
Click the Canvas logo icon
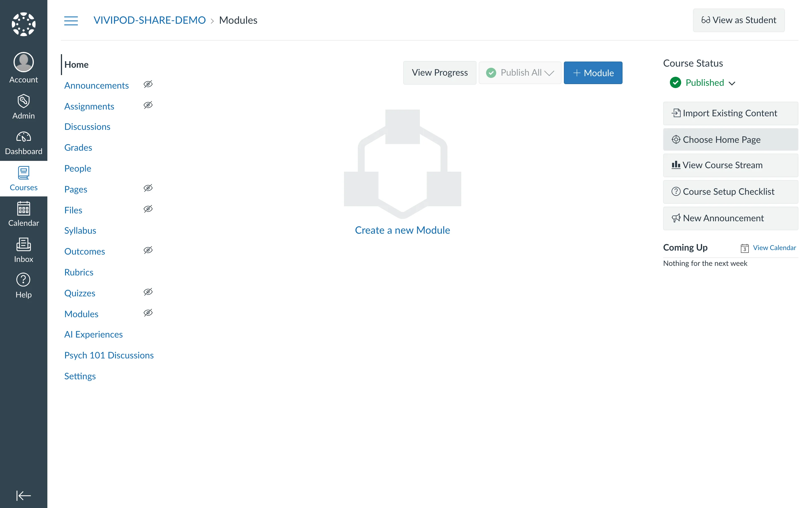click(23, 24)
